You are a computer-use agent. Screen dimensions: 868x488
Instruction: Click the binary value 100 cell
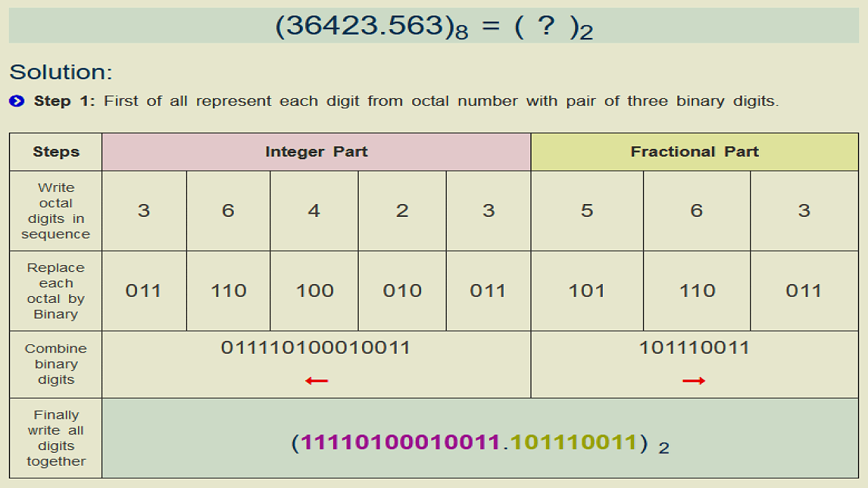(x=314, y=290)
